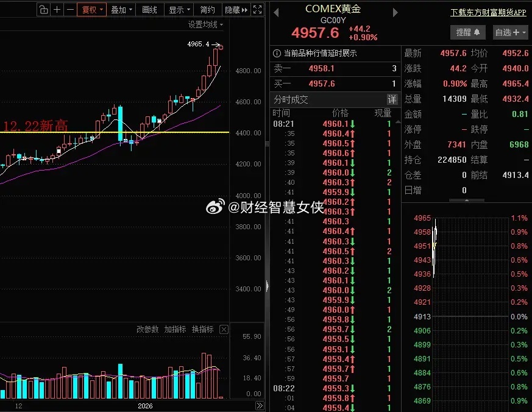The width and height of the screenshot is (532, 412).
Task: Set a 提醒 price alert
Action: click(x=468, y=32)
